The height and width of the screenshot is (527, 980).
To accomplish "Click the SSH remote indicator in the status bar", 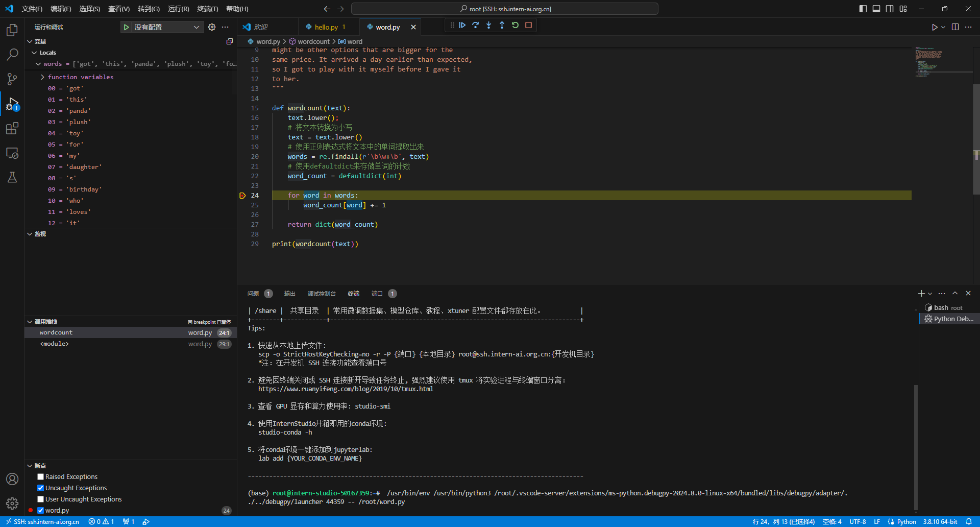I will [x=43, y=522].
